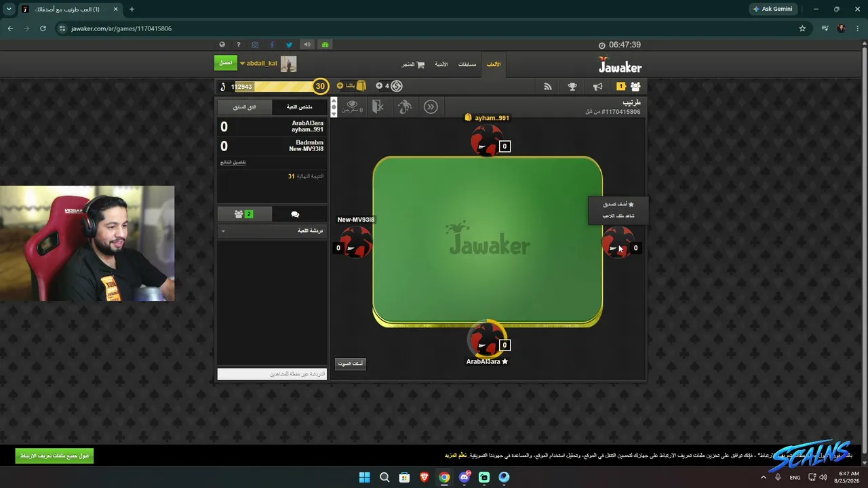Open the abdall_kal profile picture
This screenshot has height=488, width=868.
(x=289, y=64)
